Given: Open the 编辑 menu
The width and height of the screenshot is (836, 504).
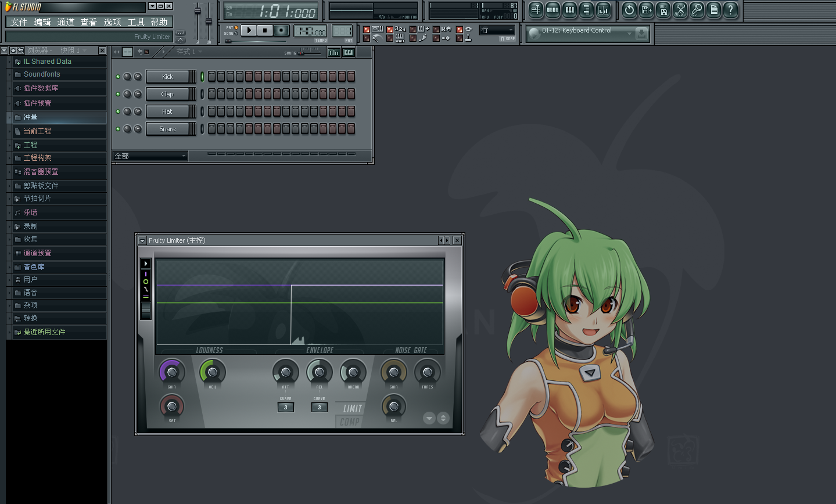Looking at the screenshot, I should tap(42, 22).
